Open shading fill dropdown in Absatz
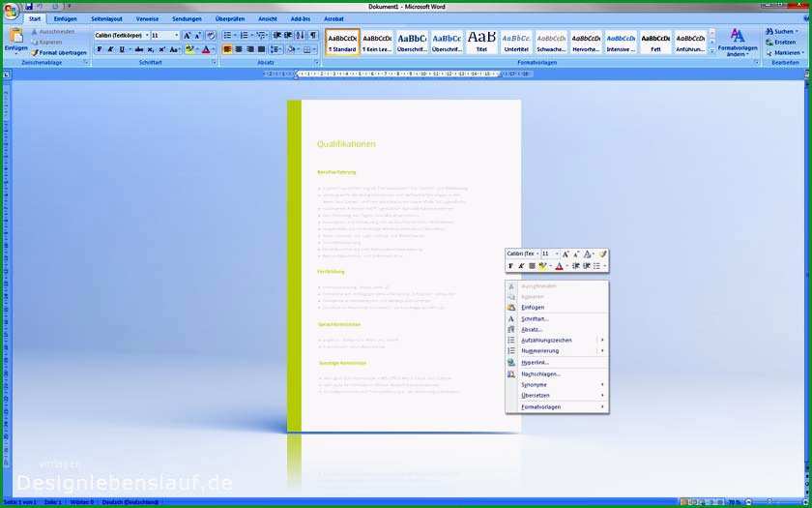This screenshot has width=812, height=508. pos(298,49)
